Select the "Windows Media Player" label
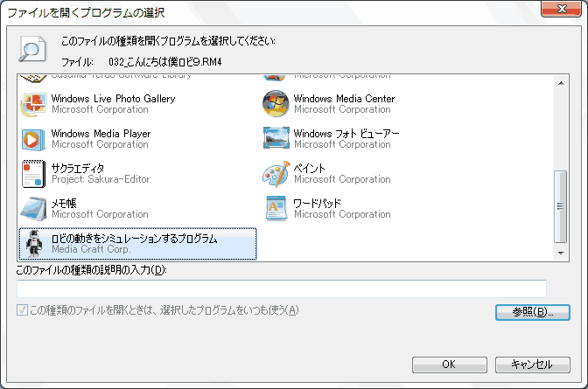The height and width of the screenshot is (389, 588). coord(101,134)
